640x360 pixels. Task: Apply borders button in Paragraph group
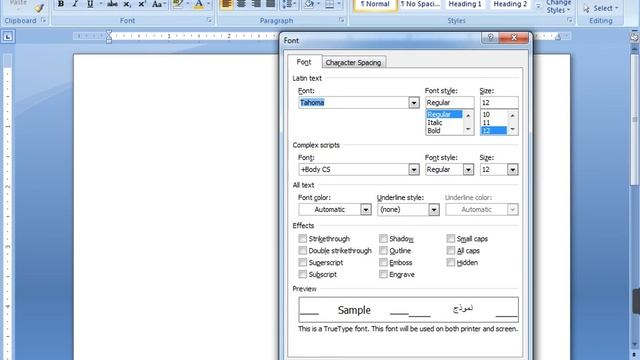click(330, 4)
